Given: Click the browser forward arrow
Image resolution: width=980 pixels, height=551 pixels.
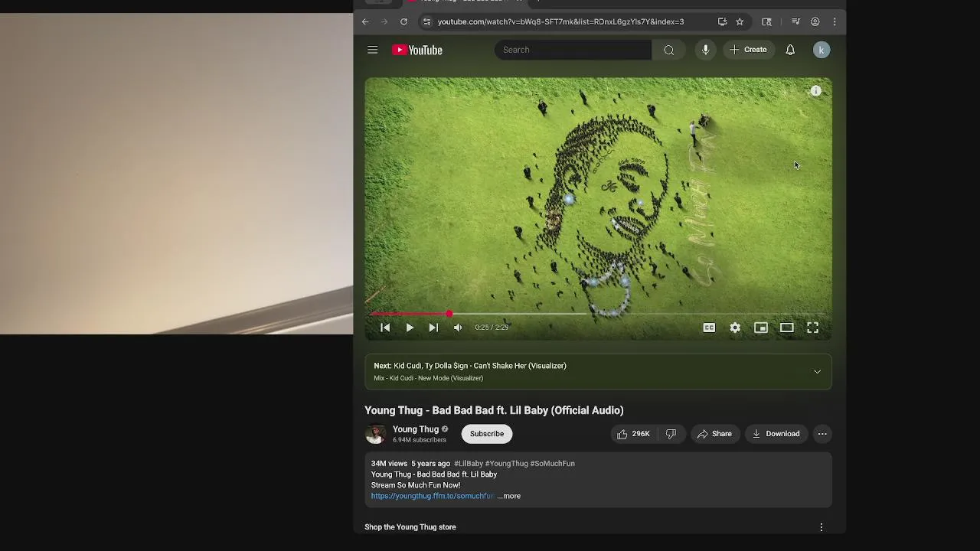Looking at the screenshot, I should [384, 21].
